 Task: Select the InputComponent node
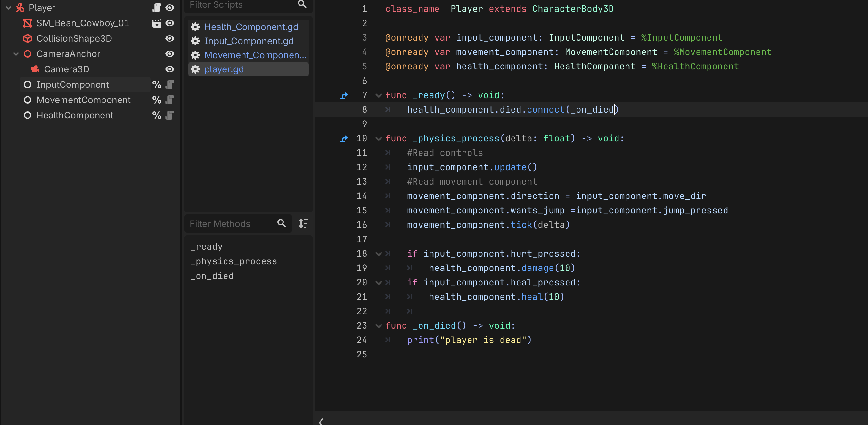point(72,84)
